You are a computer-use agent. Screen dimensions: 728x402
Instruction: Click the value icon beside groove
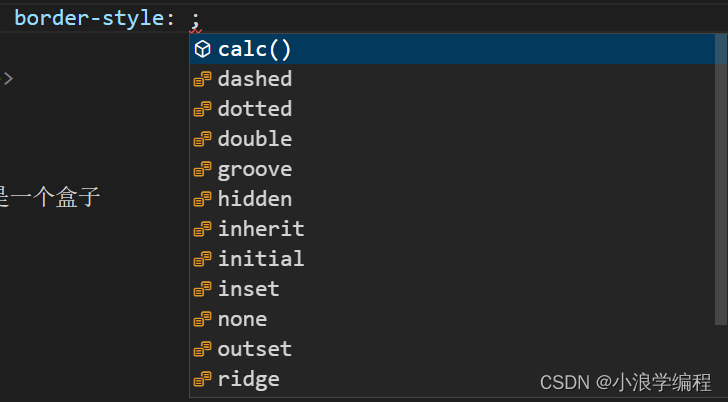coord(202,169)
